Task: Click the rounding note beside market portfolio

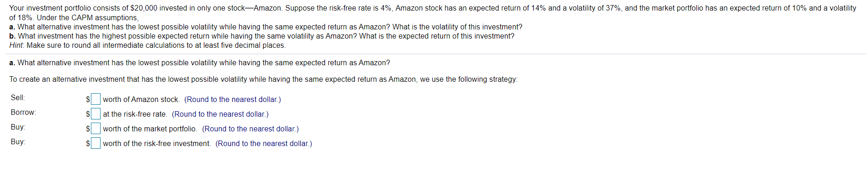Action: click(251, 129)
